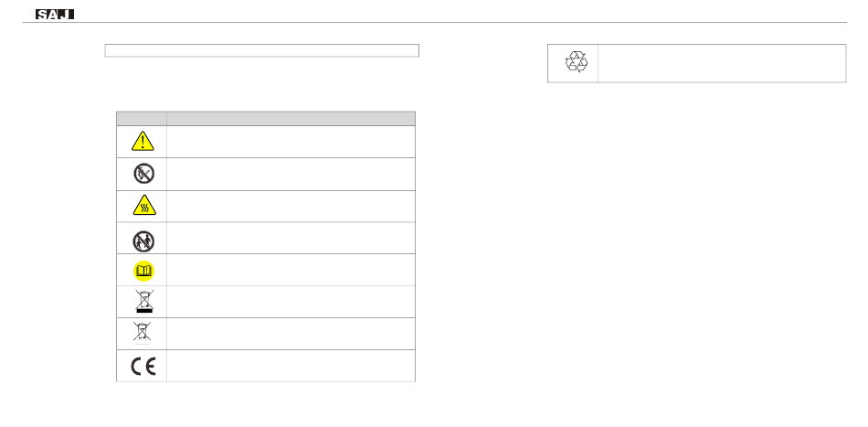The image size is (868, 427).
Task: Click the keep children away prohibition symbol
Action: [x=143, y=240]
